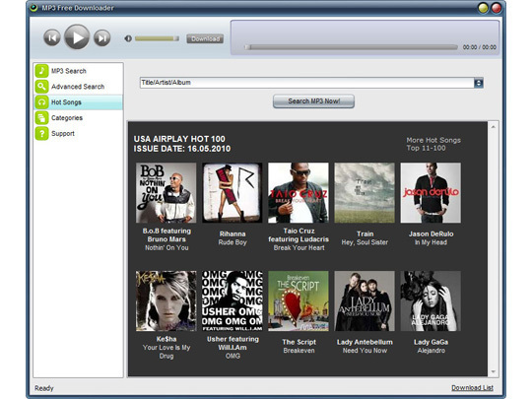Click the Ke$ha artist name
Screen dimensions: 532x399
click(x=166, y=339)
